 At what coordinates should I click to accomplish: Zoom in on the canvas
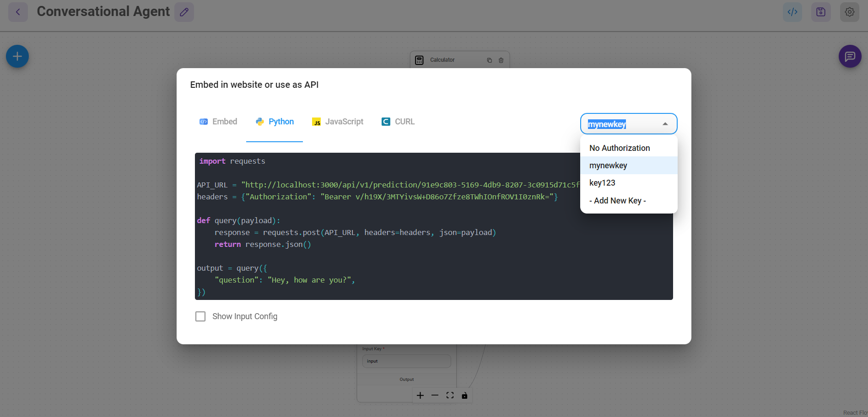420,396
